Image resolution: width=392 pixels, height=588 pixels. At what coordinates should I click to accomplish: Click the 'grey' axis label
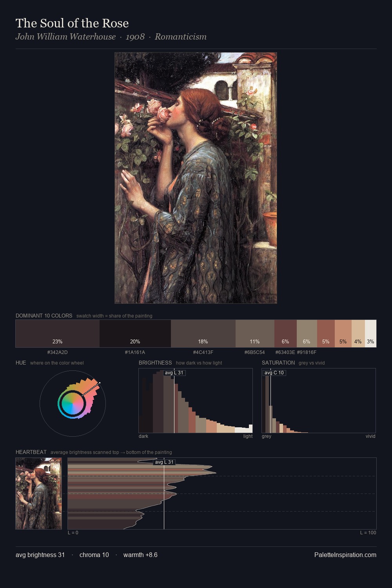267,436
